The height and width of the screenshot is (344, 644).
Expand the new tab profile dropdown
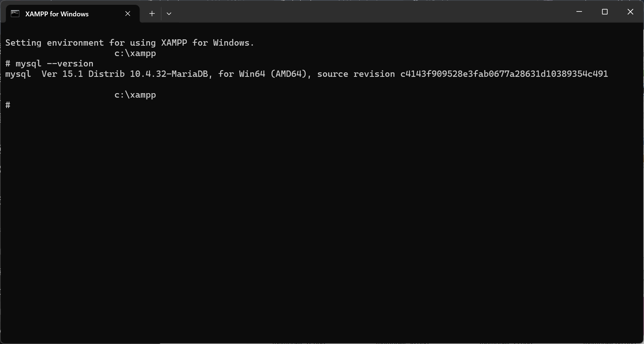coord(169,14)
